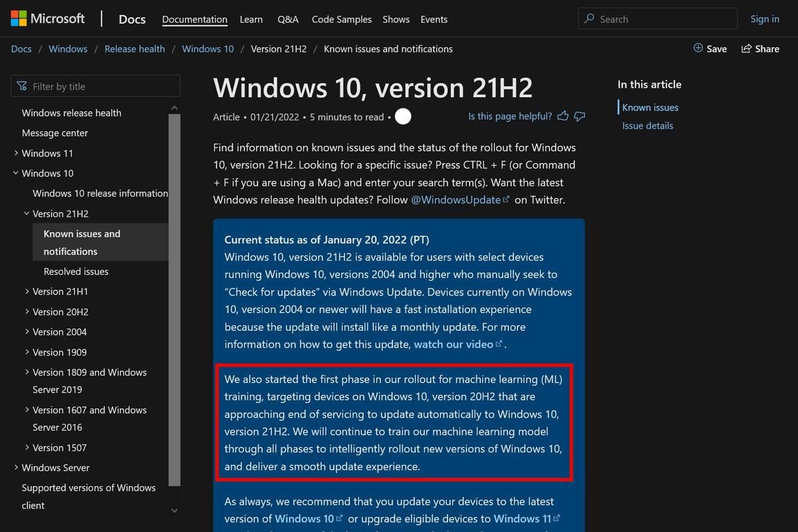Screen dimensions: 798x532
Task: Click the Filter by title input
Action: [x=96, y=86]
